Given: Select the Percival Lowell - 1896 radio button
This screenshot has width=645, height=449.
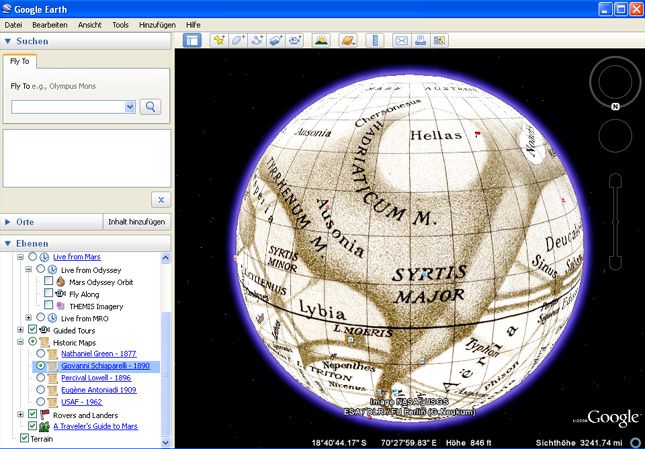Looking at the screenshot, I should pyautogui.click(x=40, y=377).
